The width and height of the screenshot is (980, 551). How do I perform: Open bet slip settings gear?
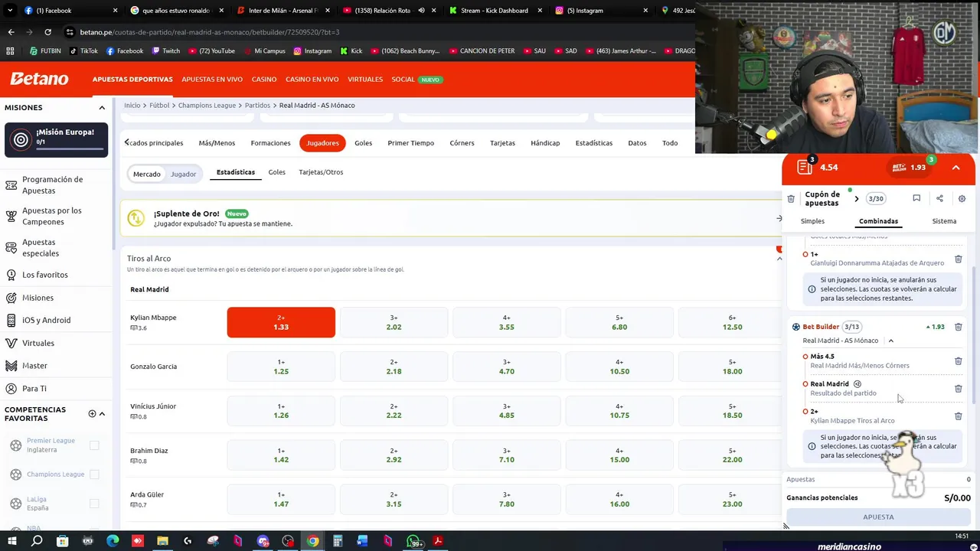962,198
